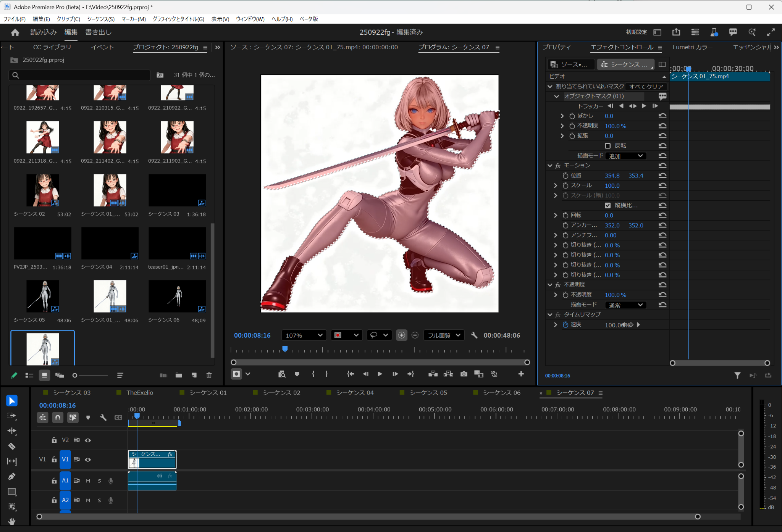Image resolution: width=782 pixels, height=532 pixels.
Task: Select the Razor tool in tools panel
Action: pyautogui.click(x=12, y=446)
